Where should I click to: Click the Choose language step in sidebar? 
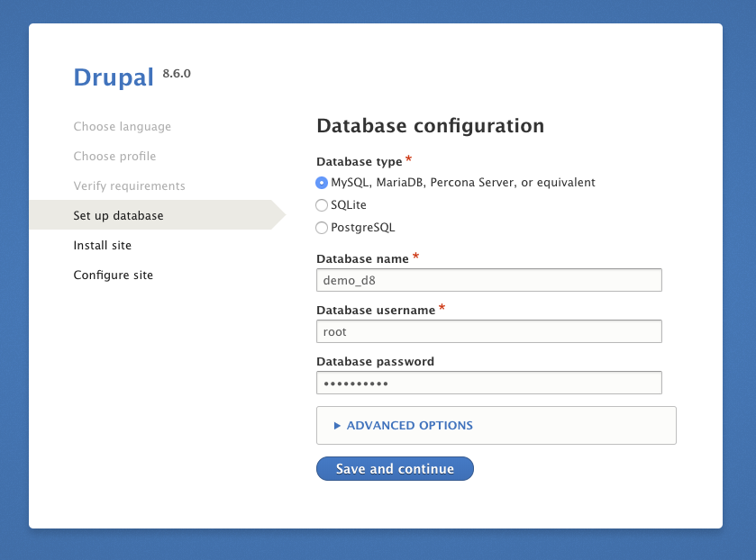pyautogui.click(x=122, y=127)
